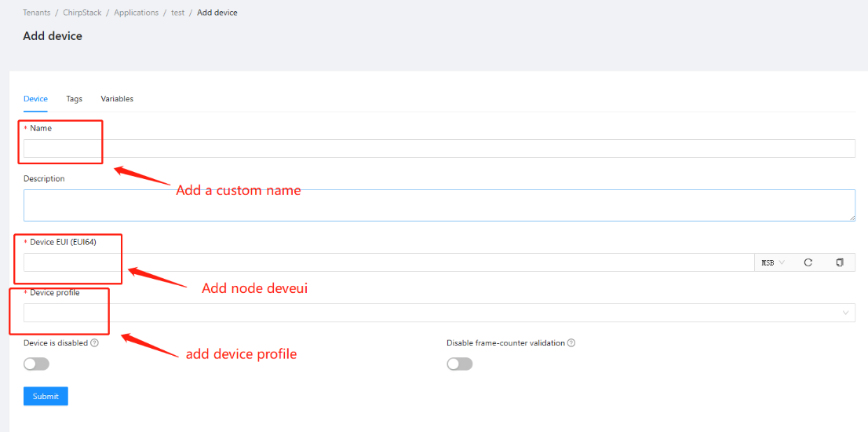Navigate to Applications breadcrumb link
Viewport: 868px width, 432px height.
coord(136,13)
